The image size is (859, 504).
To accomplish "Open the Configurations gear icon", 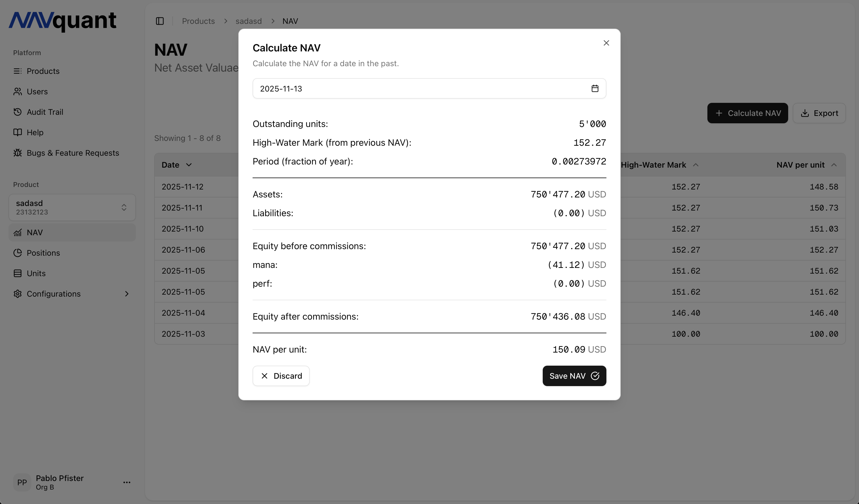I will tap(18, 293).
